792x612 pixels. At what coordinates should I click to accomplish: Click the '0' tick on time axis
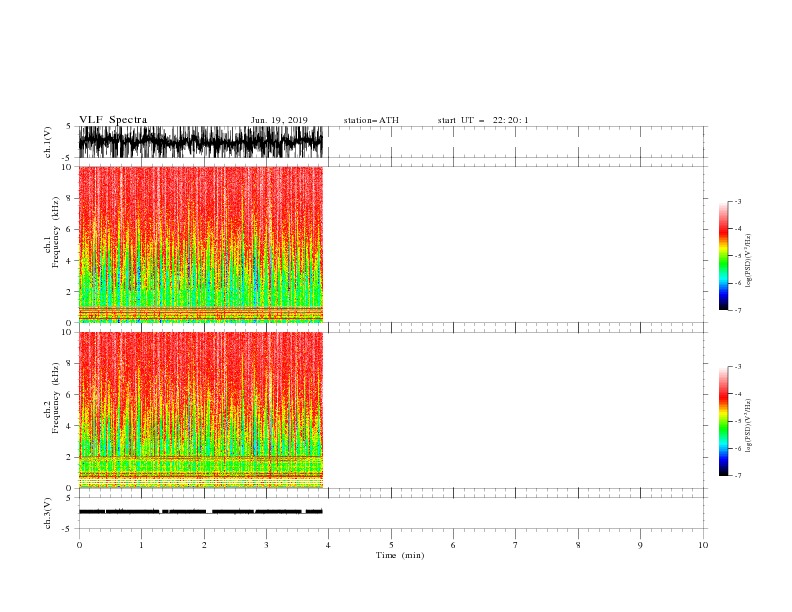[x=79, y=545]
